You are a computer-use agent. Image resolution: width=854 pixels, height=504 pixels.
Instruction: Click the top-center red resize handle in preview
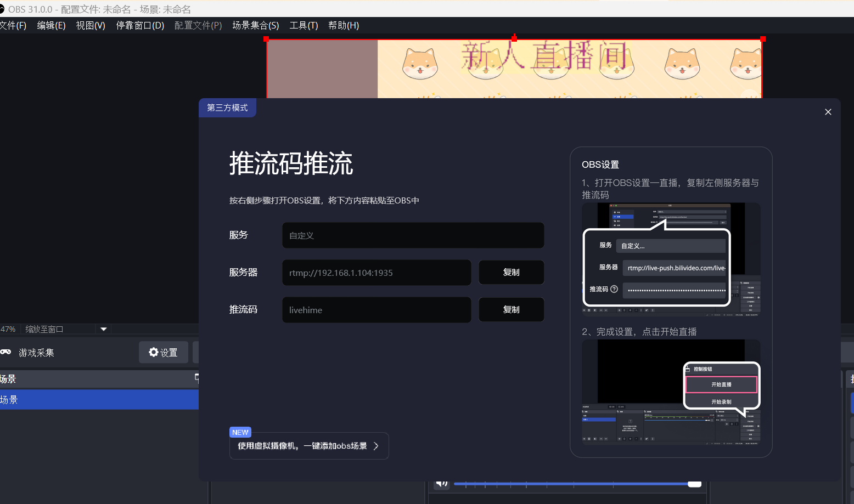[x=514, y=38]
